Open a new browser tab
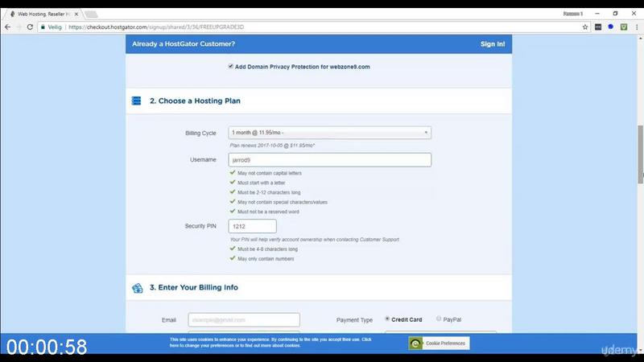Image resolution: width=644 pixels, height=362 pixels. 91,14
